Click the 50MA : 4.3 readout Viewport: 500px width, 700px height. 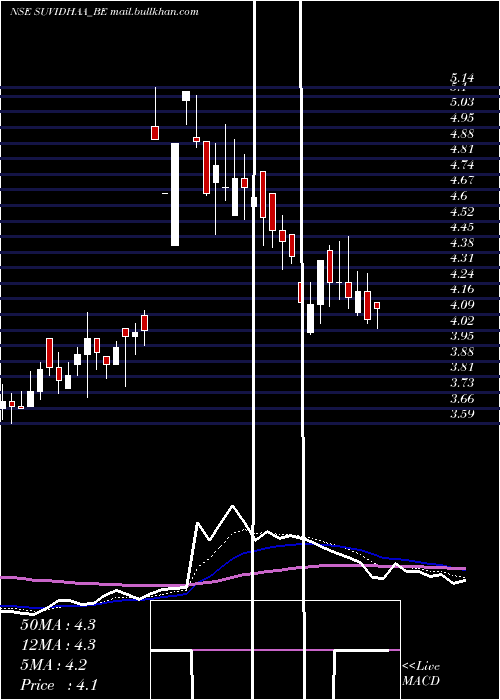58,625
